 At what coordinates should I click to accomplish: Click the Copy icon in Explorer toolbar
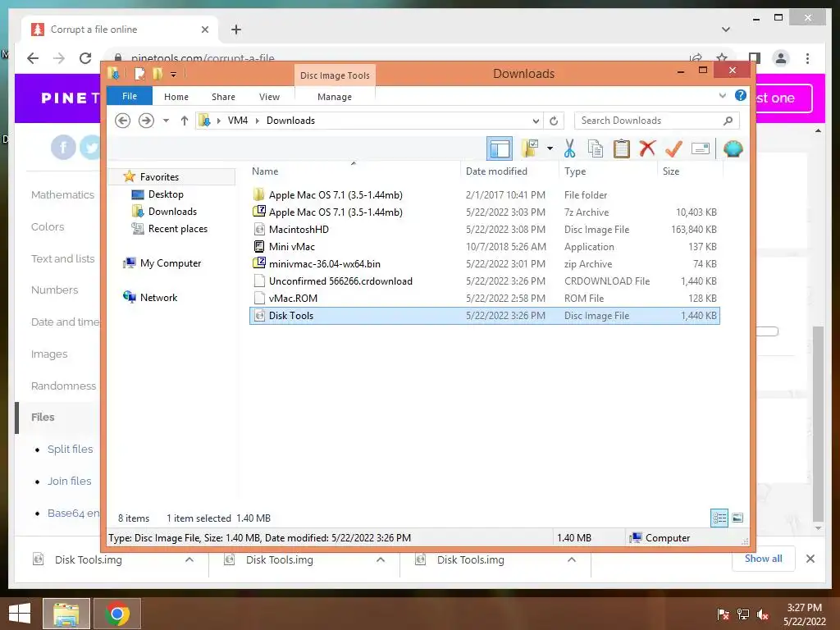point(596,148)
